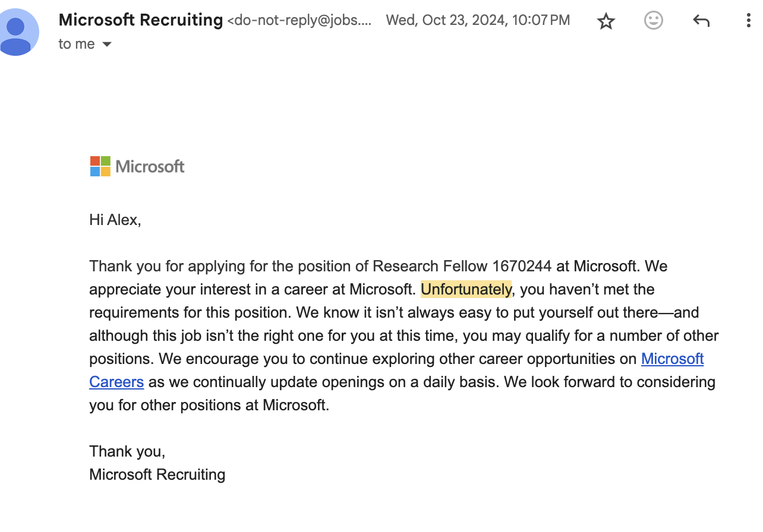Viewport: 763px width, 532px height.
Task: Star this Microsoft Recruiting email
Action: 606,22
